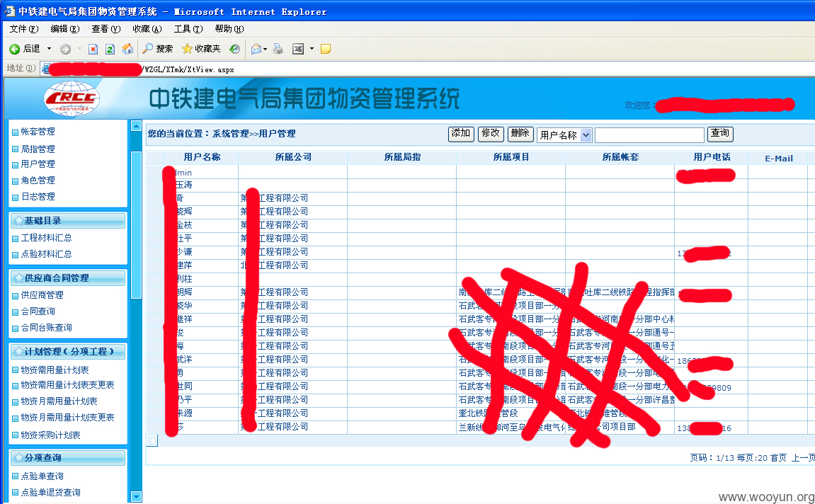Open 物资需用量计划表 in the sidebar

(x=55, y=370)
